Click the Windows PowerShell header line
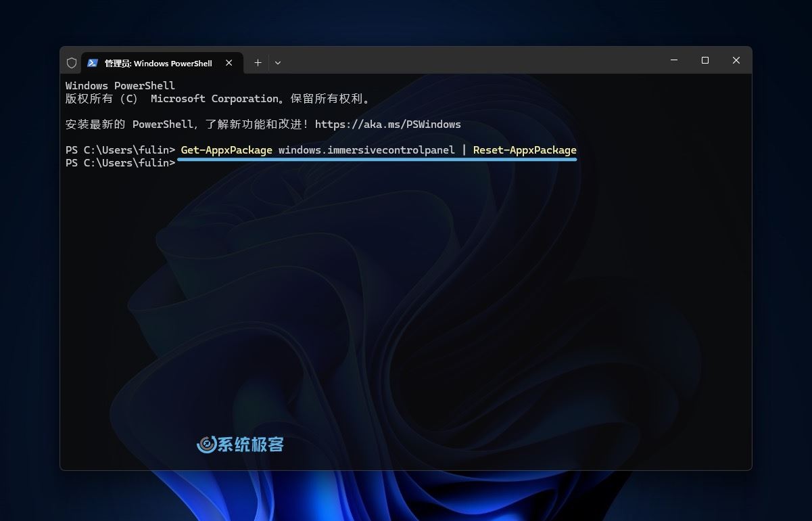The width and height of the screenshot is (812, 521). (120, 86)
